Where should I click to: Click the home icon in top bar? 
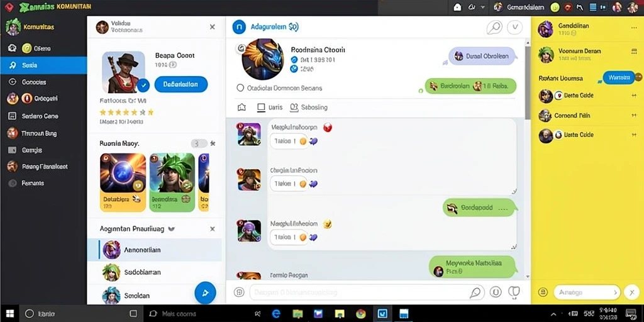coord(458,7)
